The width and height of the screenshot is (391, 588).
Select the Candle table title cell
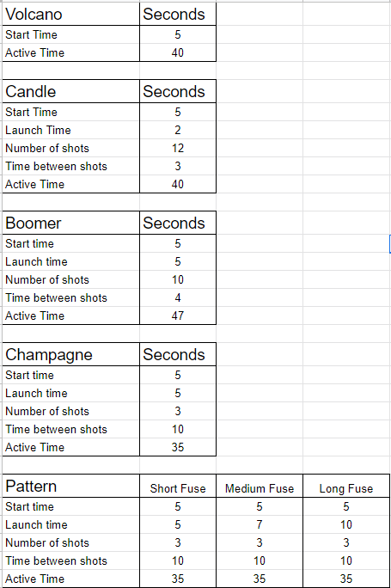point(70,91)
